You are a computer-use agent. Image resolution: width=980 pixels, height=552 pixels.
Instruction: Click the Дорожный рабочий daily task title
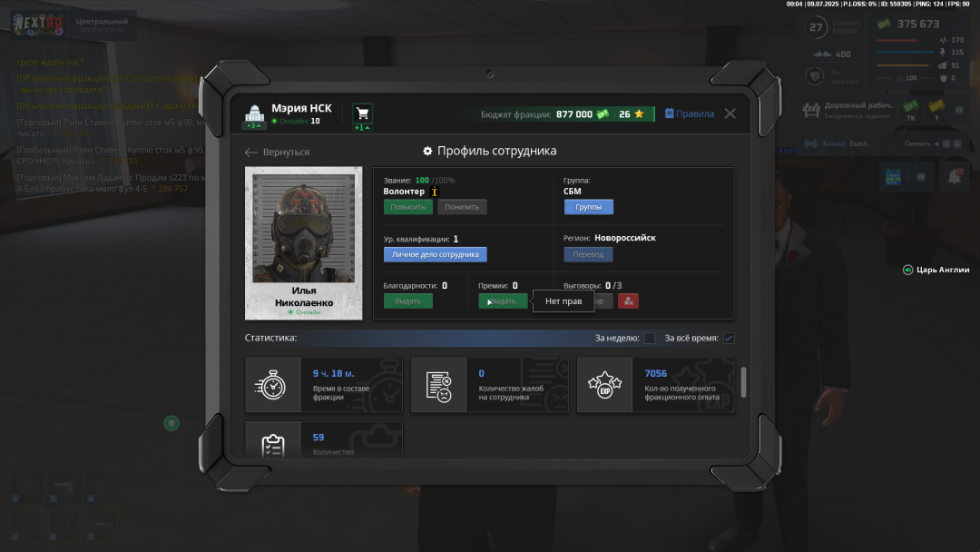(x=859, y=105)
